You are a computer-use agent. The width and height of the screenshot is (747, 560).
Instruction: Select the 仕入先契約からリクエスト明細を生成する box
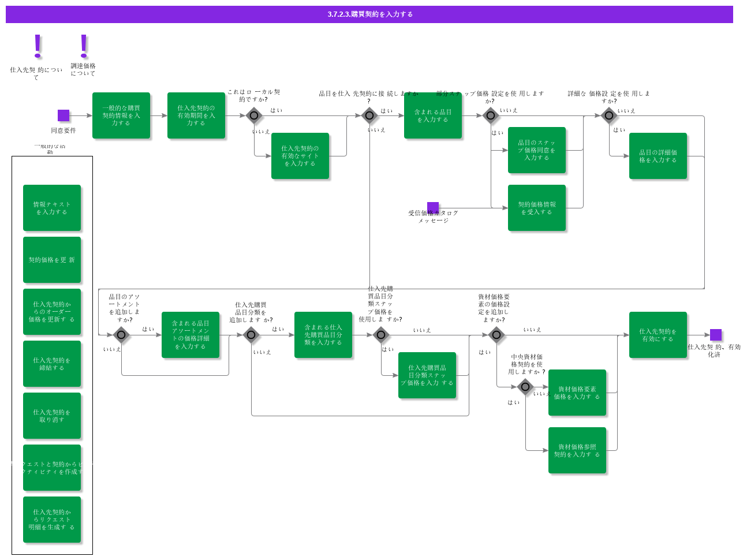[x=52, y=520]
